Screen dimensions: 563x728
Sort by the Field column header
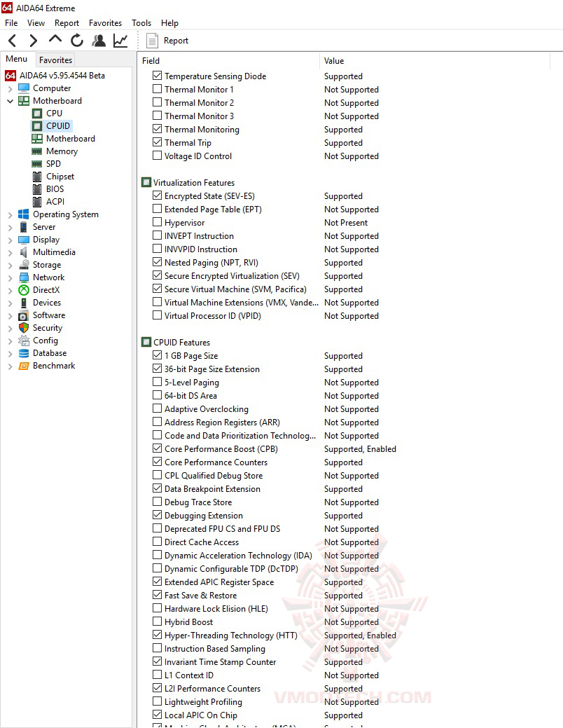click(x=228, y=61)
